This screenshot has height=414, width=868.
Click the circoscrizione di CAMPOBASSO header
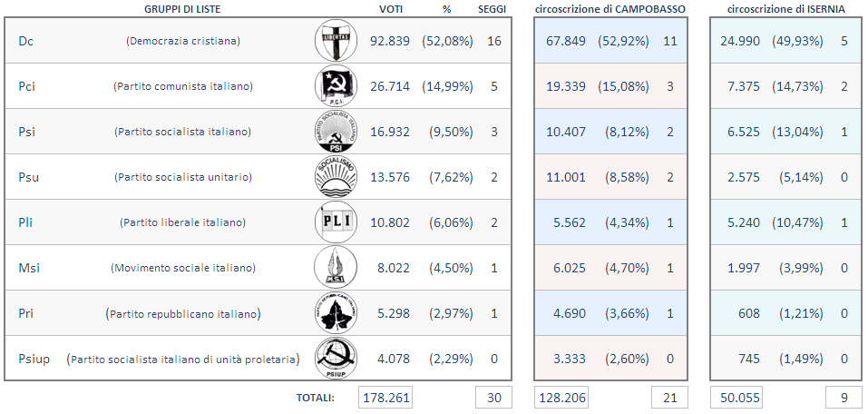610,8
